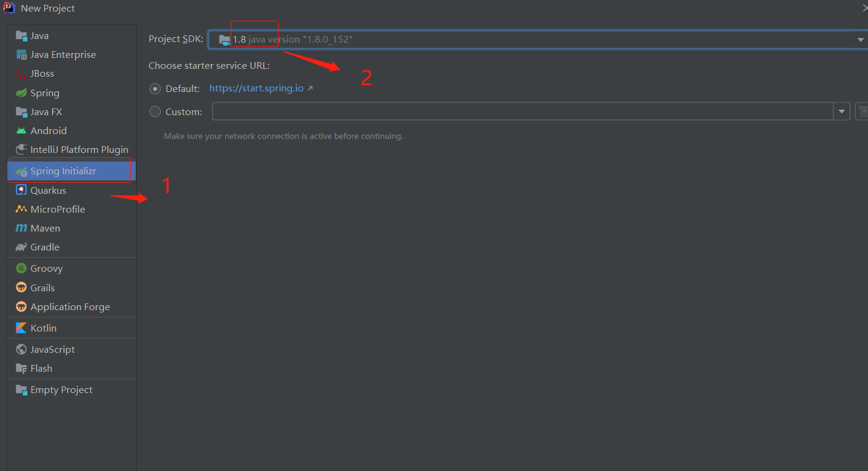Viewport: 868px width, 471px height.
Task: Select Java Enterprise label in list
Action: pyautogui.click(x=63, y=55)
